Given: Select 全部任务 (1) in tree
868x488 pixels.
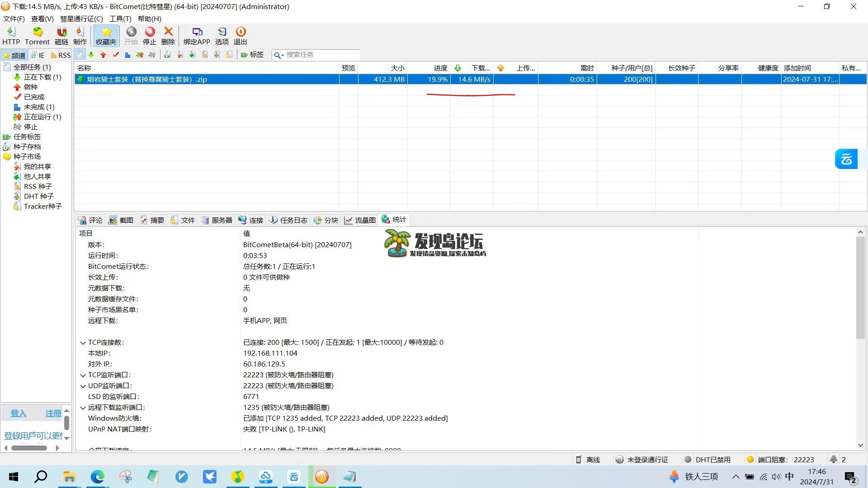Looking at the screenshot, I should 32,67.
